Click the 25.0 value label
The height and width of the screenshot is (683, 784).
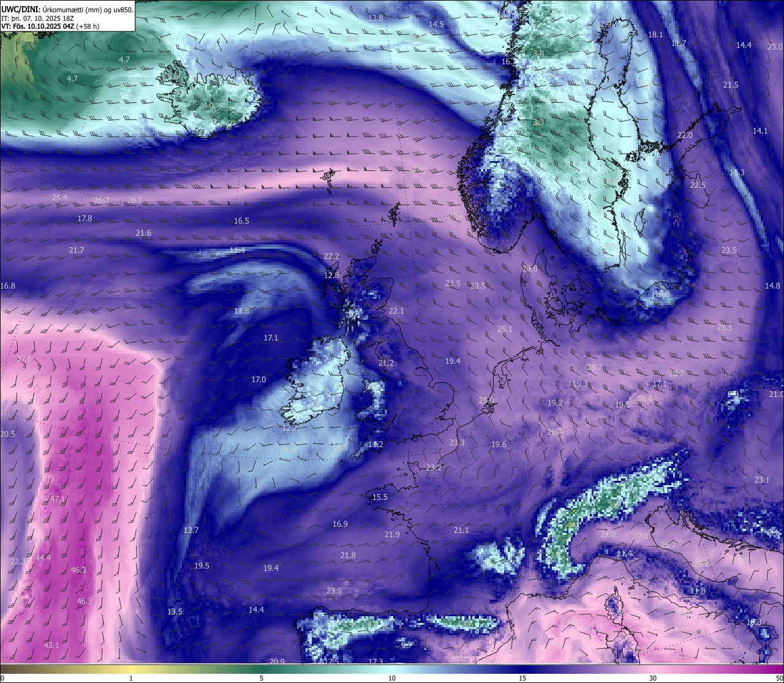click(486, 399)
